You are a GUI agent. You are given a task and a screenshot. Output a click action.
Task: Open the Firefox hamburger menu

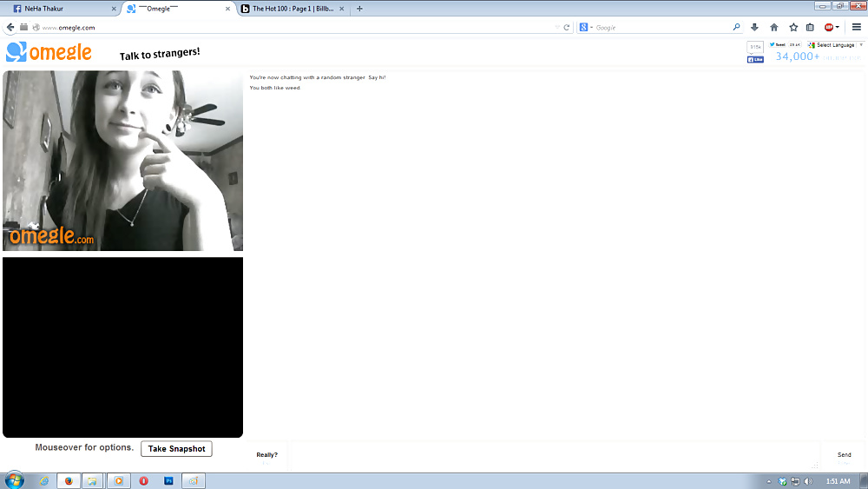[857, 27]
